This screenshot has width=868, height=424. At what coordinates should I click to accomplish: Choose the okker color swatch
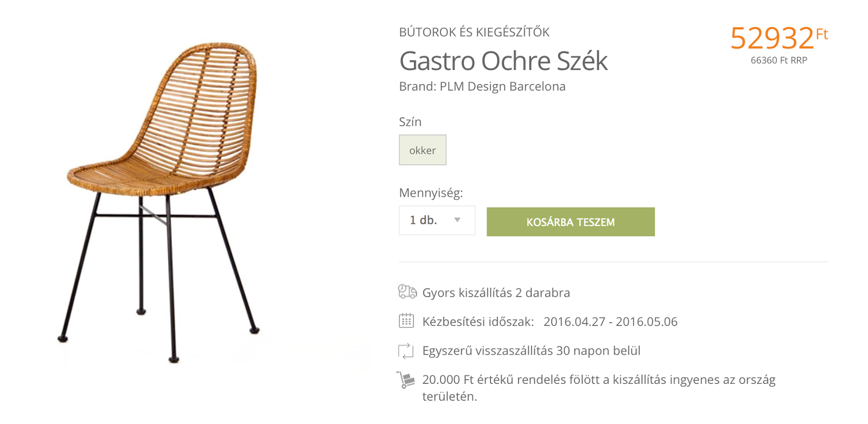[423, 150]
